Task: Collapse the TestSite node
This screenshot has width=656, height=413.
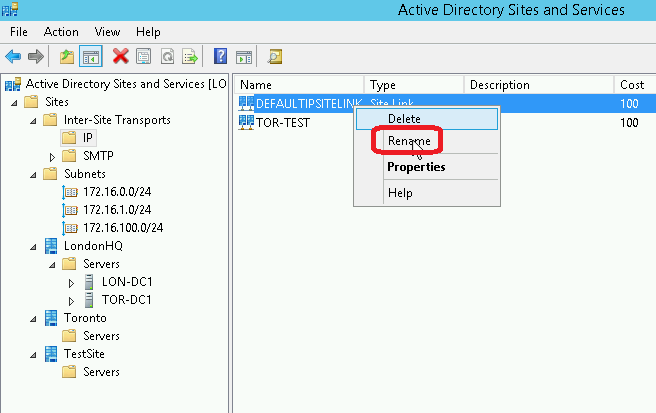Action: 33,355
